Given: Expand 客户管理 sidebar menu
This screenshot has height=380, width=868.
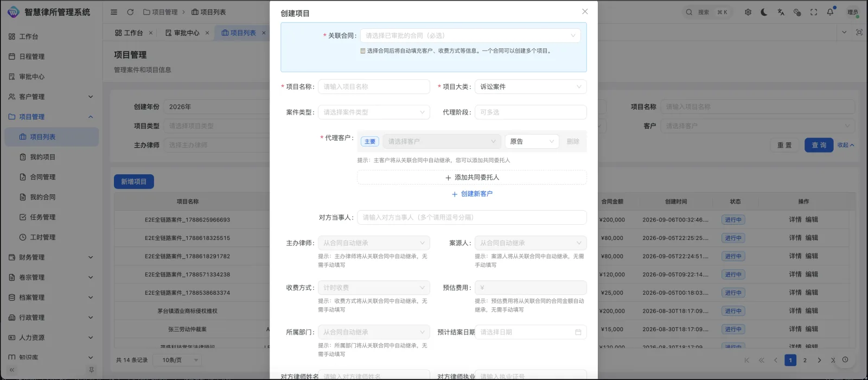Looking at the screenshot, I should point(52,97).
